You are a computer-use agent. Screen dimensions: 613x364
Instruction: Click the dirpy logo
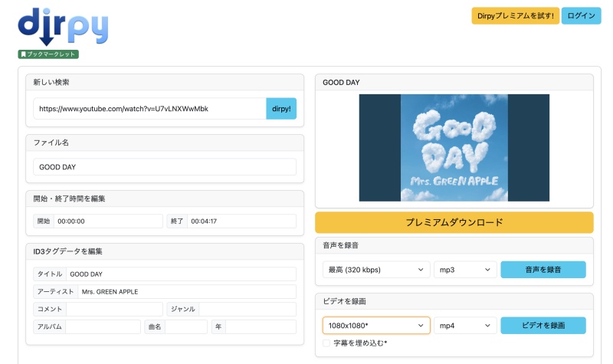(63, 26)
